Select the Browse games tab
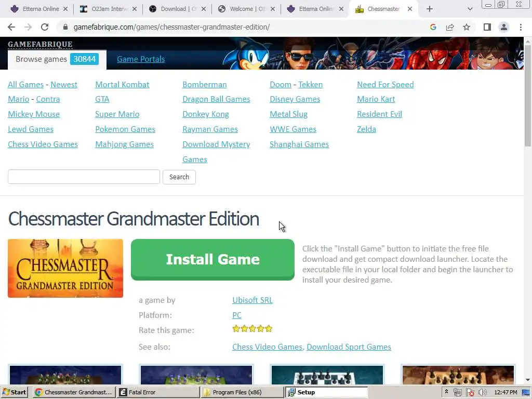The height and width of the screenshot is (399, 532). click(x=57, y=59)
